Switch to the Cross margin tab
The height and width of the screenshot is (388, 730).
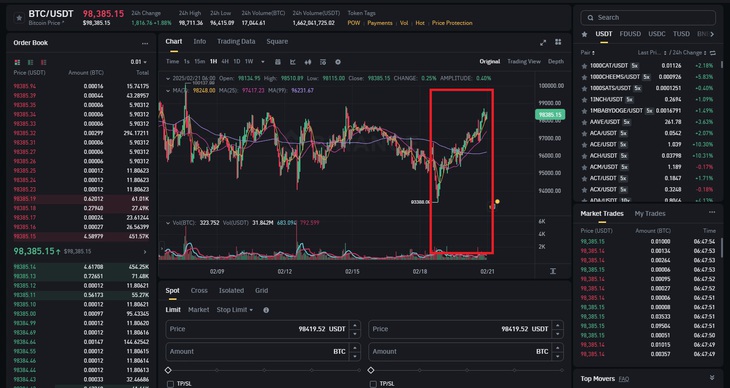pyautogui.click(x=199, y=291)
